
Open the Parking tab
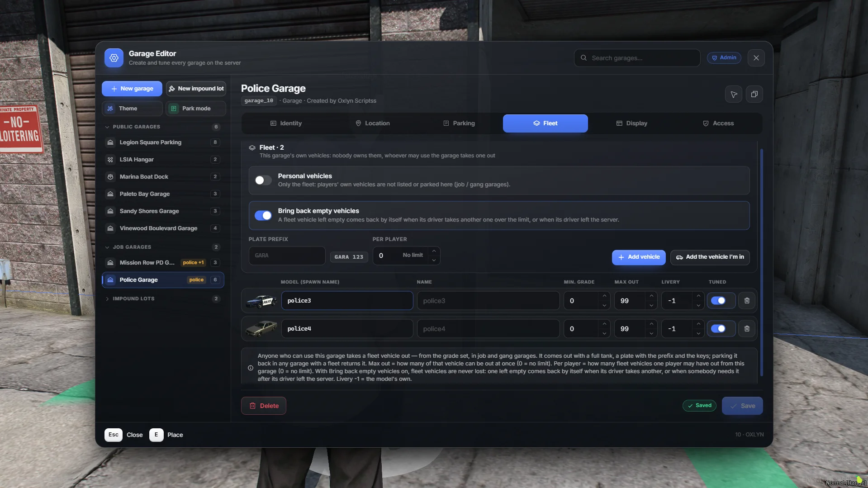pos(459,123)
